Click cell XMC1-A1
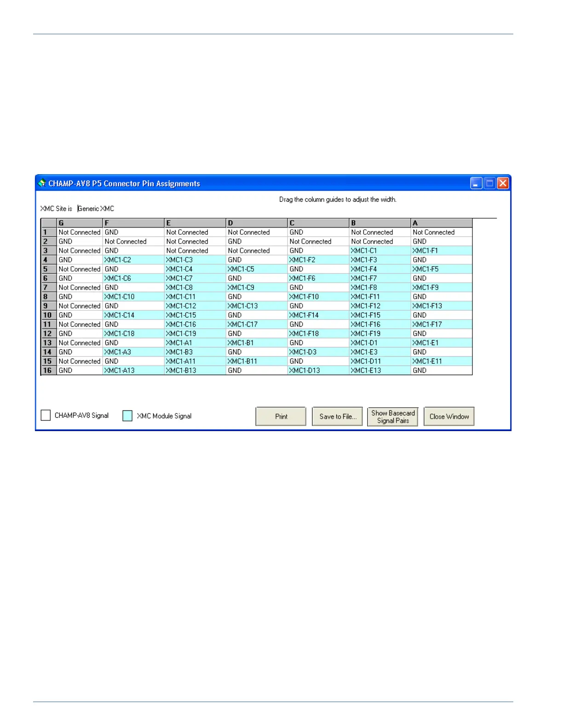This screenshot has height=728, width=563. [195, 342]
